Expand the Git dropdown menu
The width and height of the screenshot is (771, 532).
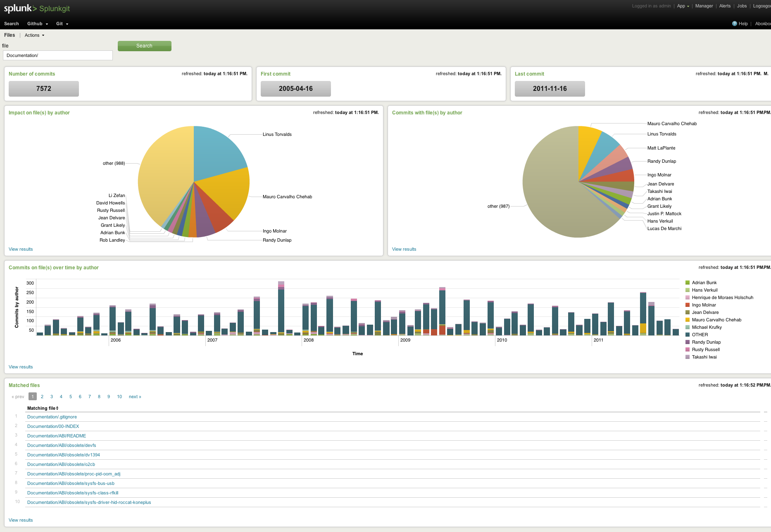pyautogui.click(x=62, y=24)
